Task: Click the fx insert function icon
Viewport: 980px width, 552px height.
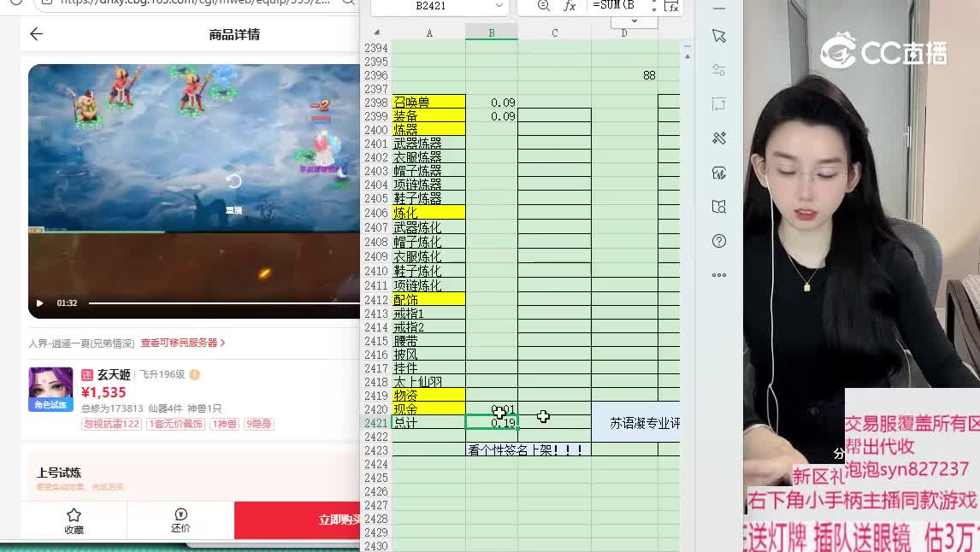Action: coord(570,7)
